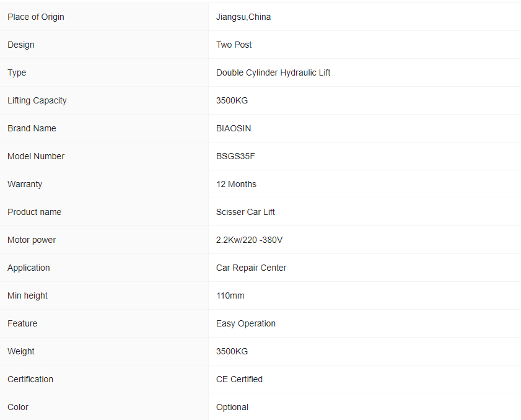The image size is (521, 420).
Task: Select the Easy Operation feature value
Action: [x=246, y=323]
